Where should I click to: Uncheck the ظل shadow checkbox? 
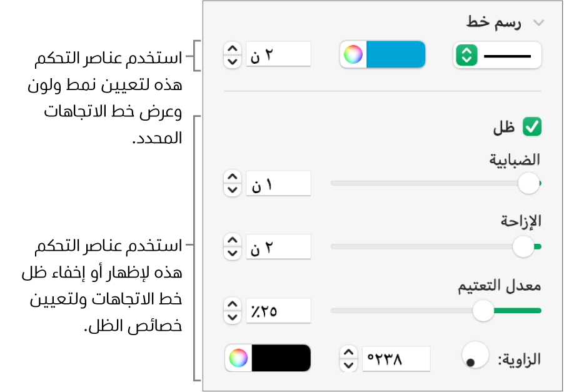click(x=533, y=128)
